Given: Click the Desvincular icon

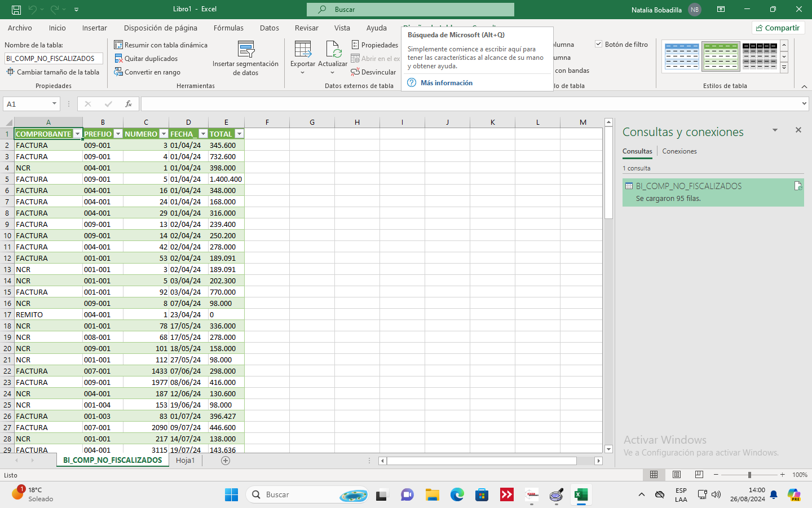Looking at the screenshot, I should pyautogui.click(x=355, y=72).
